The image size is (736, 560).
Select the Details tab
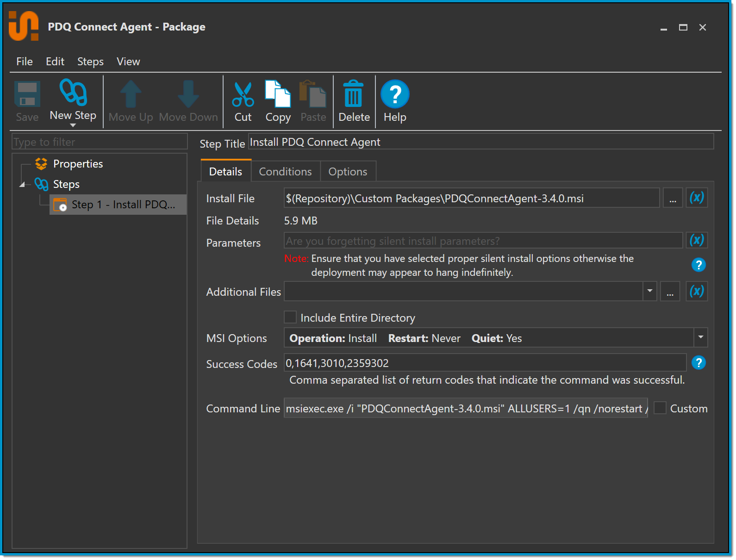coord(226,171)
